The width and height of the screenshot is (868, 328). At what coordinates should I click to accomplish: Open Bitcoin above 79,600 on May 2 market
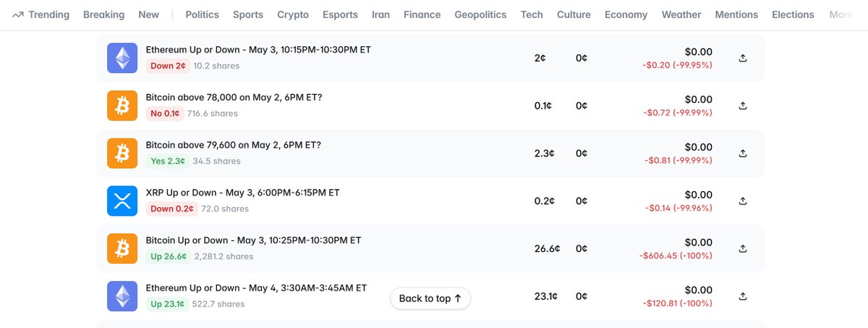[x=234, y=145]
